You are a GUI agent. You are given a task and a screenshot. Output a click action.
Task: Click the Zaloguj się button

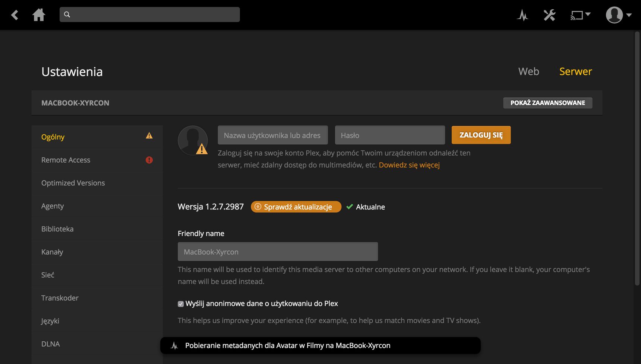point(481,135)
